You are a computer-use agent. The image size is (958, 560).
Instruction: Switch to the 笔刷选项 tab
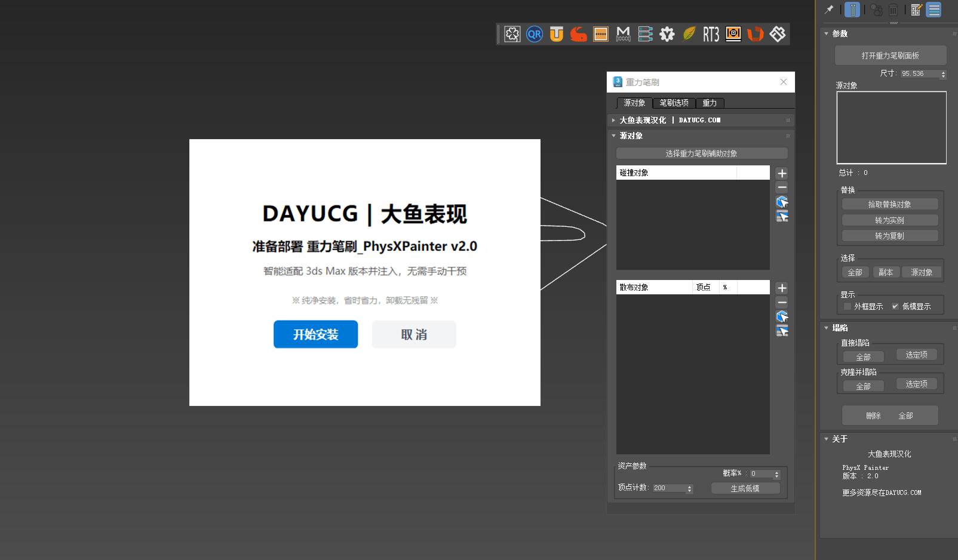pos(674,103)
